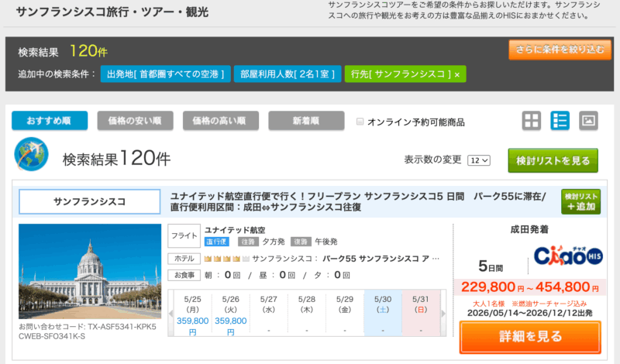
Task: Open 検討リストを見る list
Action: [x=553, y=160]
